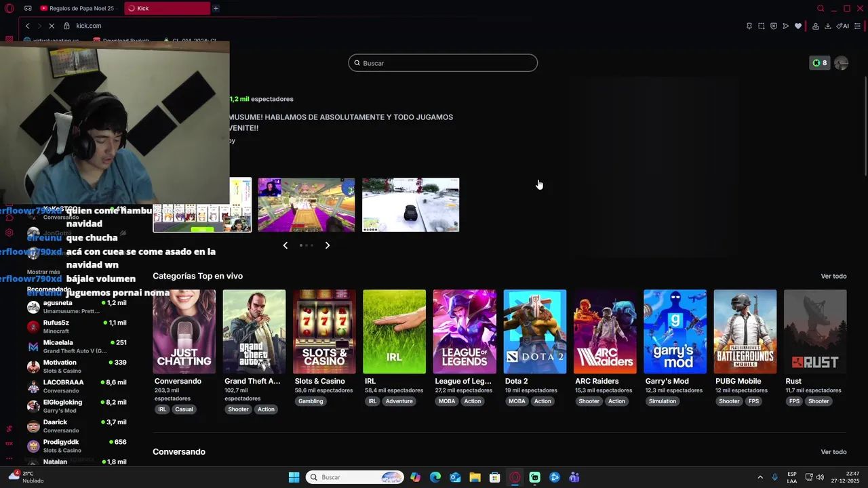The image size is (868, 488).
Task: Open the Dota 2 category card
Action: point(534,331)
